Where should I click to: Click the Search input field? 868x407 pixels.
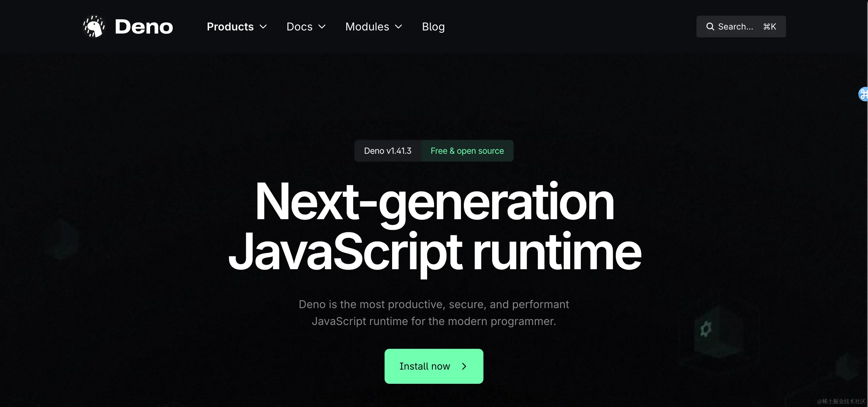point(741,27)
